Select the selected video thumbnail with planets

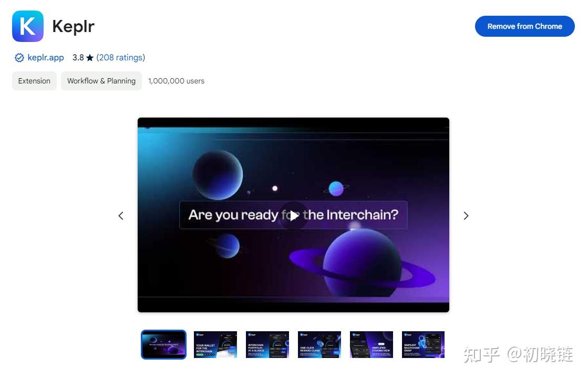click(x=163, y=344)
